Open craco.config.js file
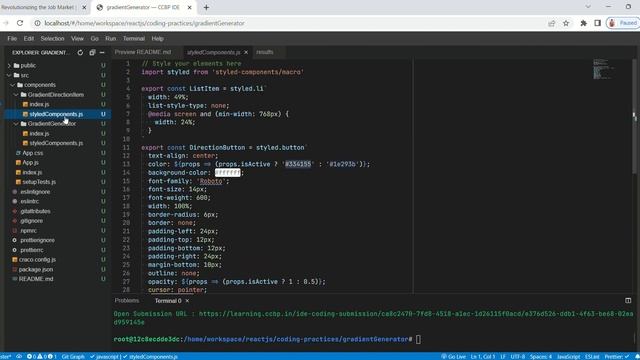This screenshot has height=360, width=640. (x=37, y=260)
